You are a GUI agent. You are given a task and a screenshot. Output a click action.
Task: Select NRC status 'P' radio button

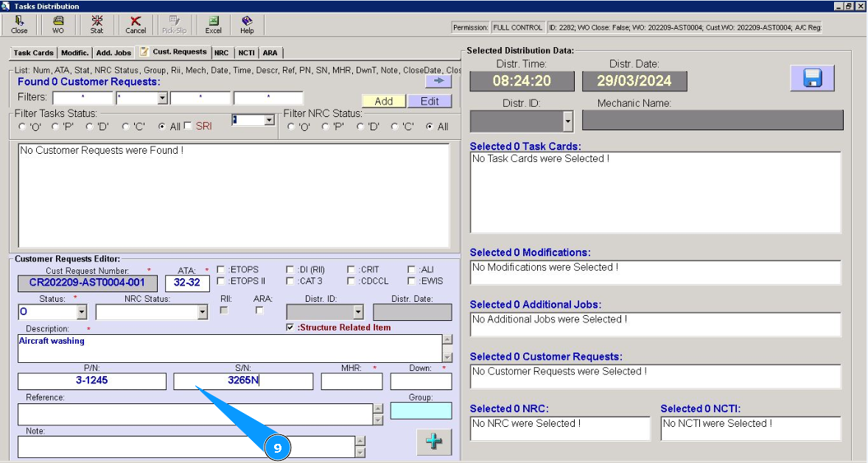coord(326,127)
